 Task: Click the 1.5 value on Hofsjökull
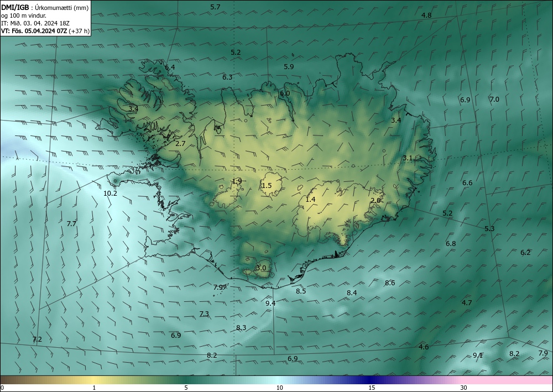pos(267,185)
